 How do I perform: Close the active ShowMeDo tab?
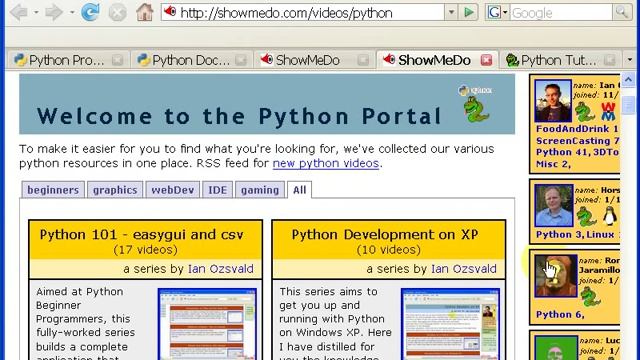click(486, 60)
